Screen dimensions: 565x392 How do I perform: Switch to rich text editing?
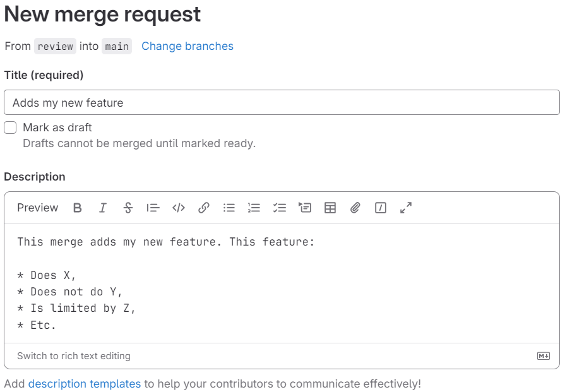tap(74, 356)
